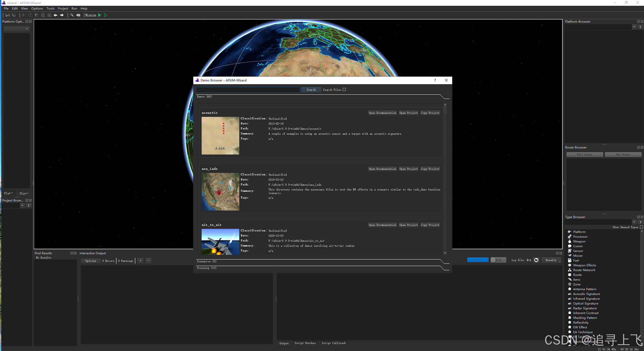Click the Save All toolbar icon

click(x=14, y=15)
